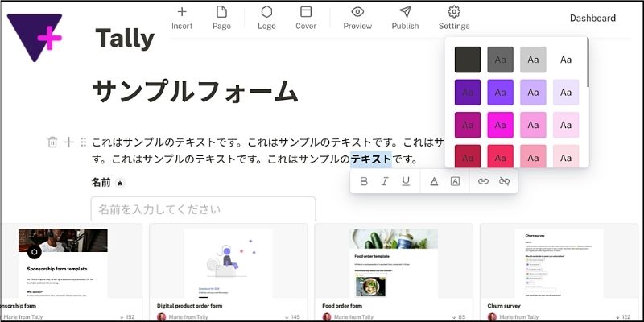Open the form Preview

(357, 19)
